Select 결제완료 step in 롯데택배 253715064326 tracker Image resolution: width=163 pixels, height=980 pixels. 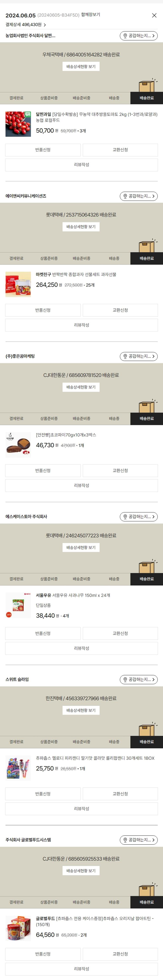tap(16, 258)
